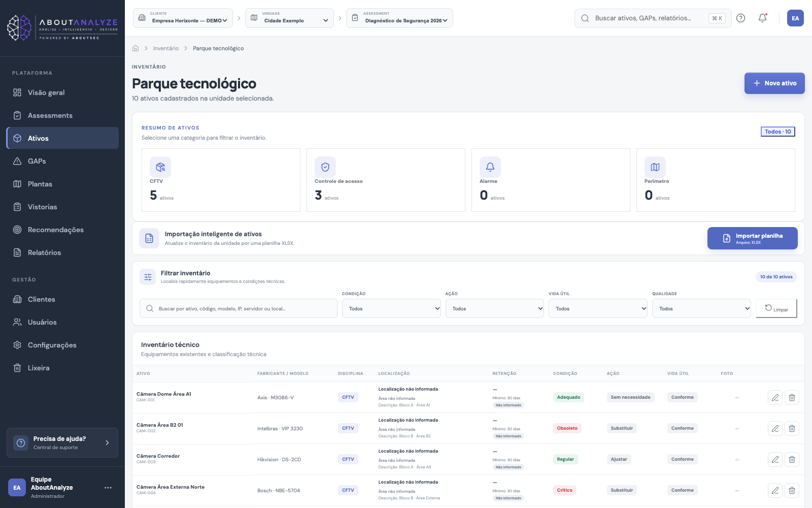Select Ativos in sidebar
Image resolution: width=812 pixels, height=508 pixels.
[62, 138]
